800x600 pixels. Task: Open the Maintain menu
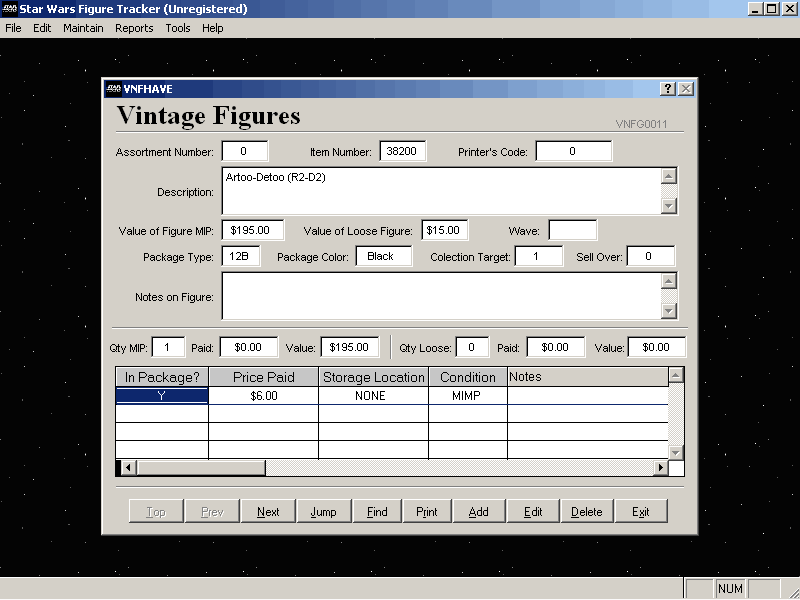(x=83, y=28)
